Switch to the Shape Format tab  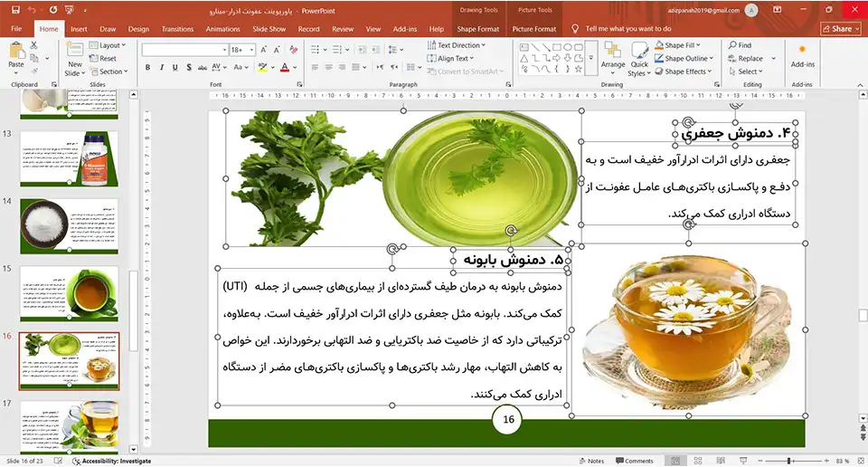click(477, 29)
